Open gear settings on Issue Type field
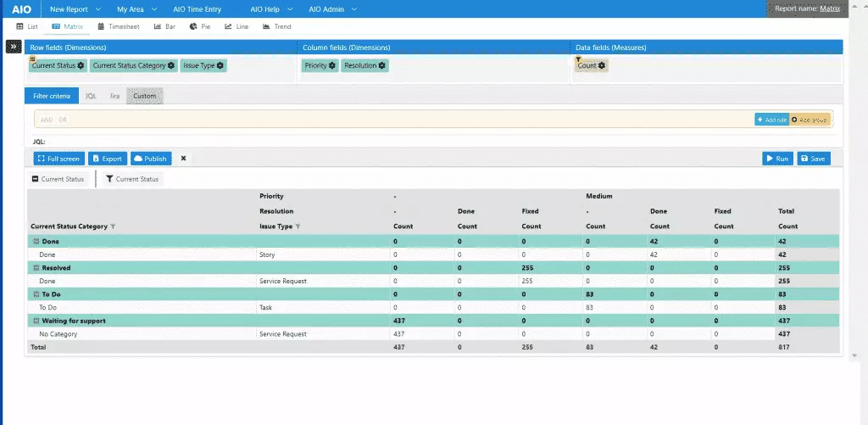868x425 pixels. point(220,65)
